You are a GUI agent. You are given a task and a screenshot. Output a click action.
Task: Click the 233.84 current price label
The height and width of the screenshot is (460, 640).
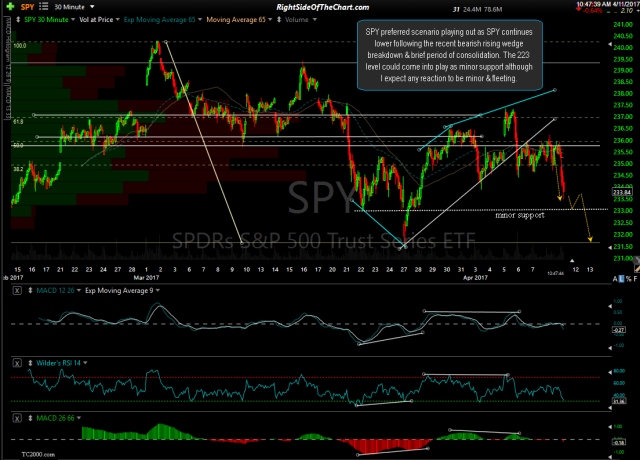click(622, 192)
